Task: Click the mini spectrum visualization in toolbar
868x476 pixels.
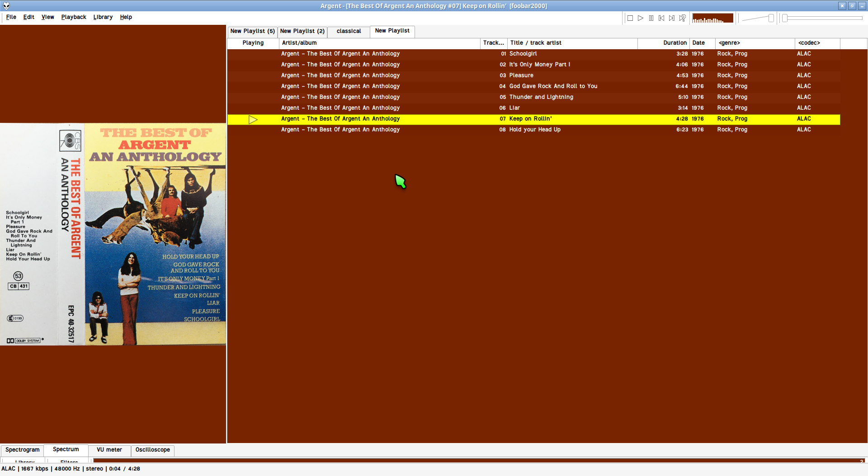Action: 712,18
